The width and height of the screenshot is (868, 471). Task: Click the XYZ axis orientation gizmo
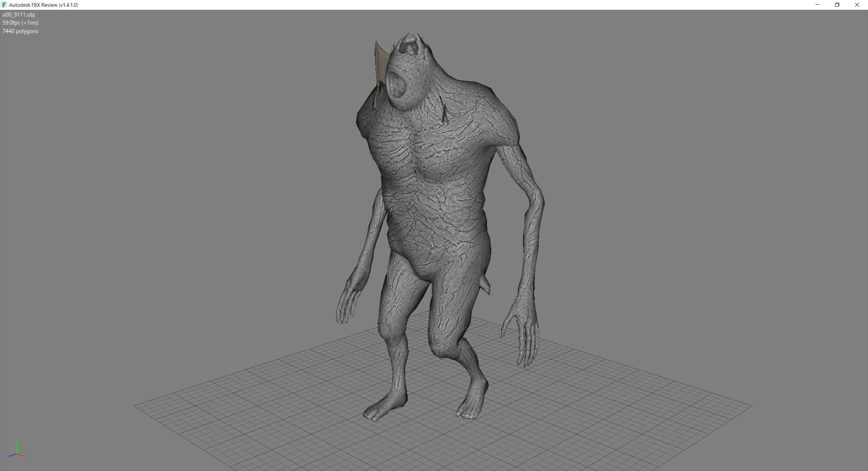(x=17, y=450)
